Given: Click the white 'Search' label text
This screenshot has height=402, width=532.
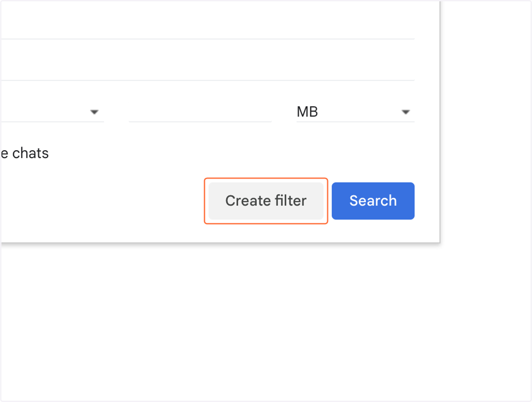Looking at the screenshot, I should (x=373, y=201).
